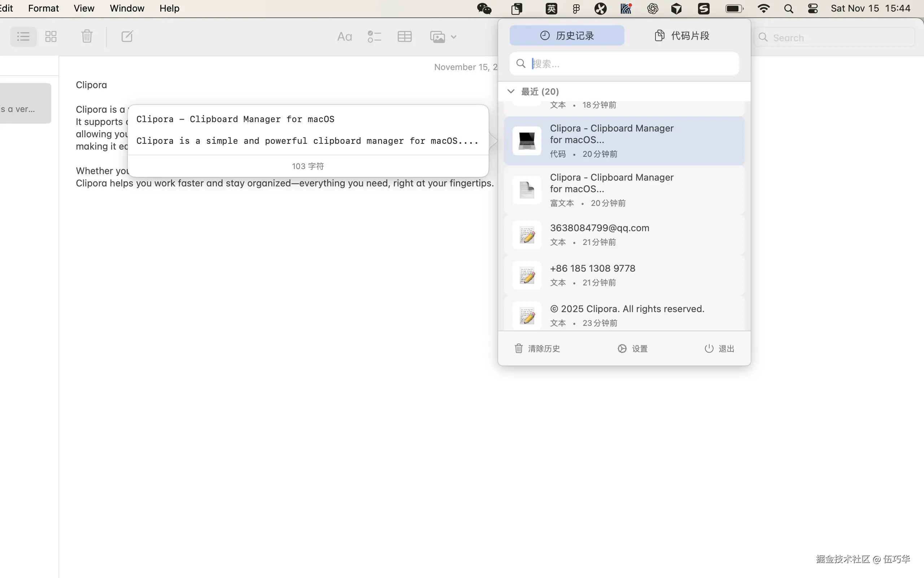Delete the note with the trash icon
The image size is (924, 578).
pos(87,37)
